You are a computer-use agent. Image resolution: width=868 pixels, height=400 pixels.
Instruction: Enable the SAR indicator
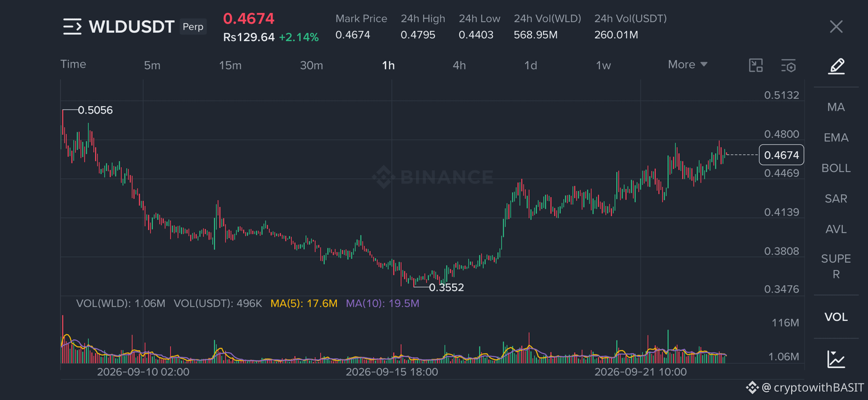click(836, 199)
